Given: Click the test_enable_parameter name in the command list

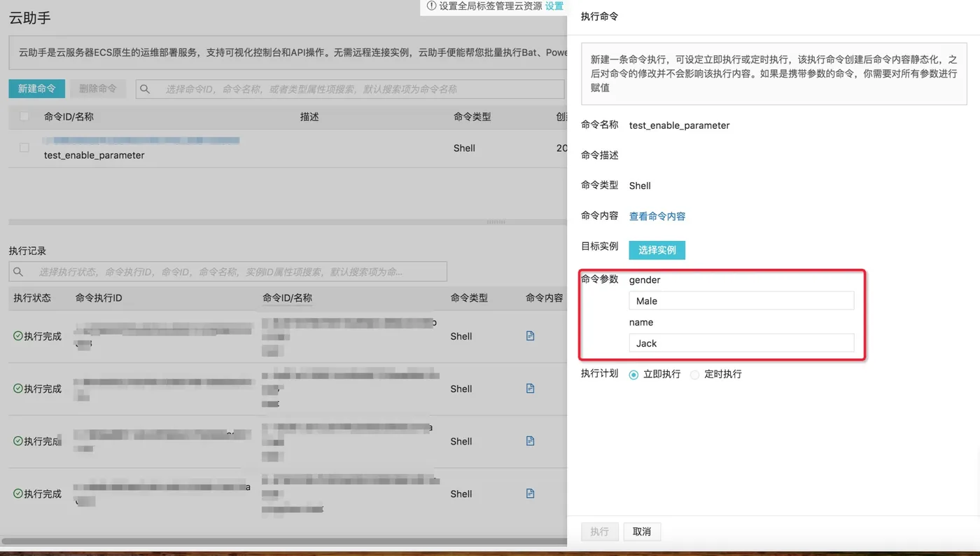Looking at the screenshot, I should pyautogui.click(x=94, y=155).
